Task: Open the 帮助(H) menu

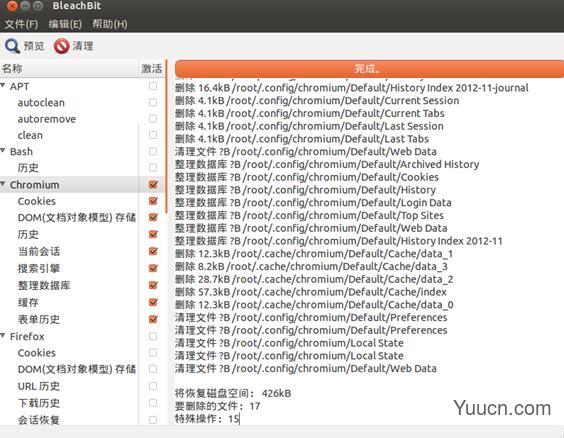Action: [x=110, y=24]
